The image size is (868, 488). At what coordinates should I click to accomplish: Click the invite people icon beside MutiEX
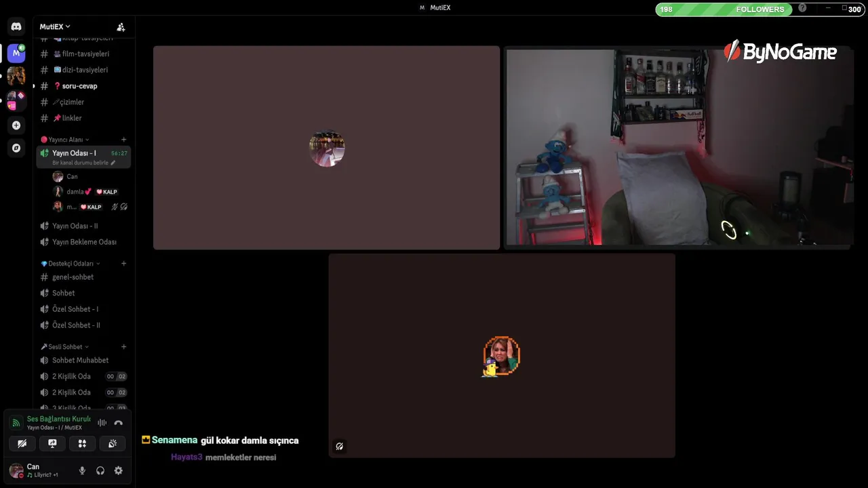(121, 27)
